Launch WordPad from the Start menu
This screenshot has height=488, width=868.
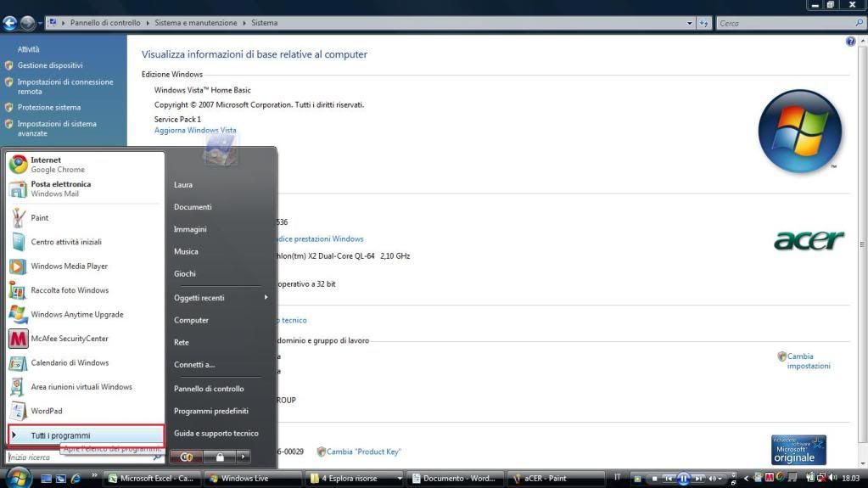(x=85, y=411)
